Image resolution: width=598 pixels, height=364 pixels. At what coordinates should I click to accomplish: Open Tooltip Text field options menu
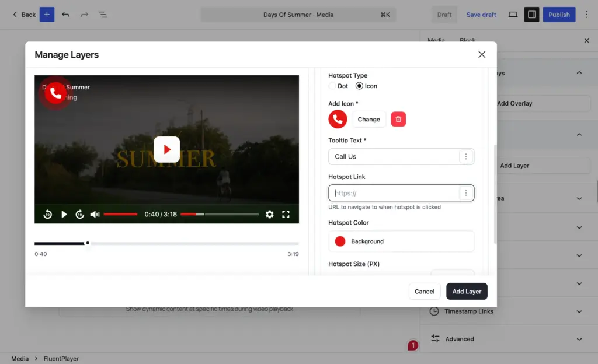point(465,156)
